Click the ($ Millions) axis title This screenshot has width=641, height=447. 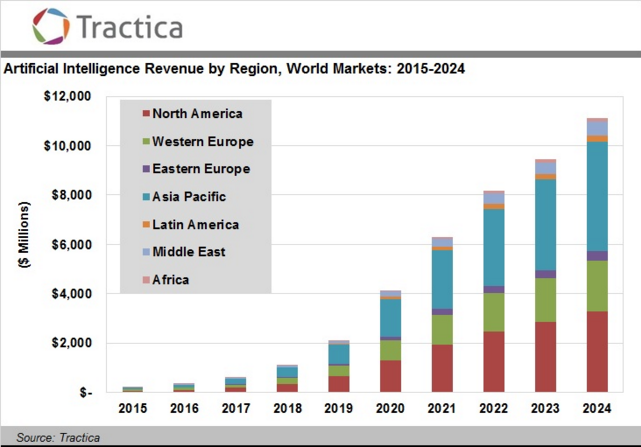click(x=24, y=235)
